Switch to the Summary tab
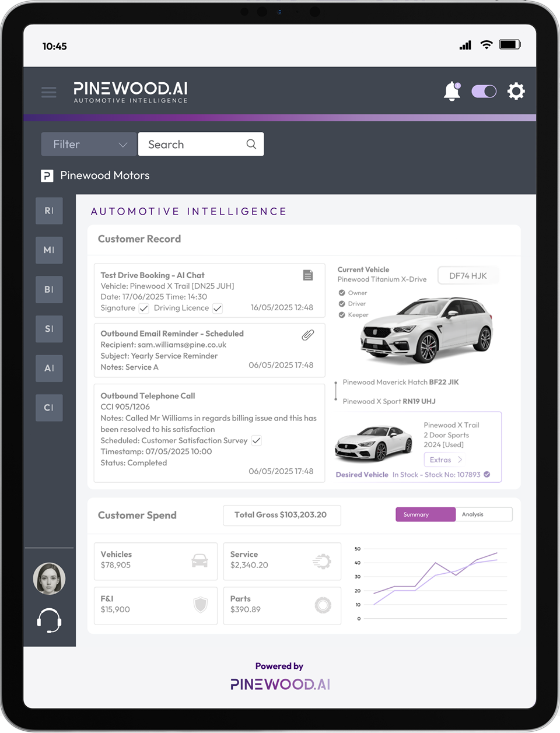Image resolution: width=560 pixels, height=733 pixels. click(x=425, y=514)
